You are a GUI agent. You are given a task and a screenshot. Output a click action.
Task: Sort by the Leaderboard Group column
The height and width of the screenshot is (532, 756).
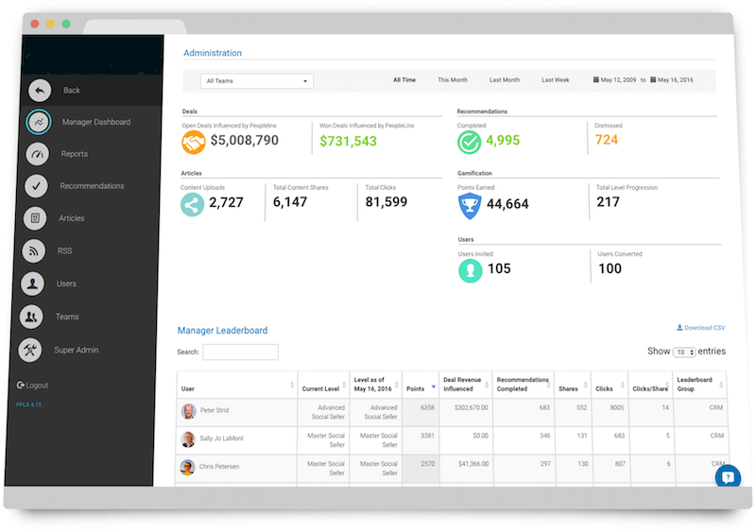[699, 385]
